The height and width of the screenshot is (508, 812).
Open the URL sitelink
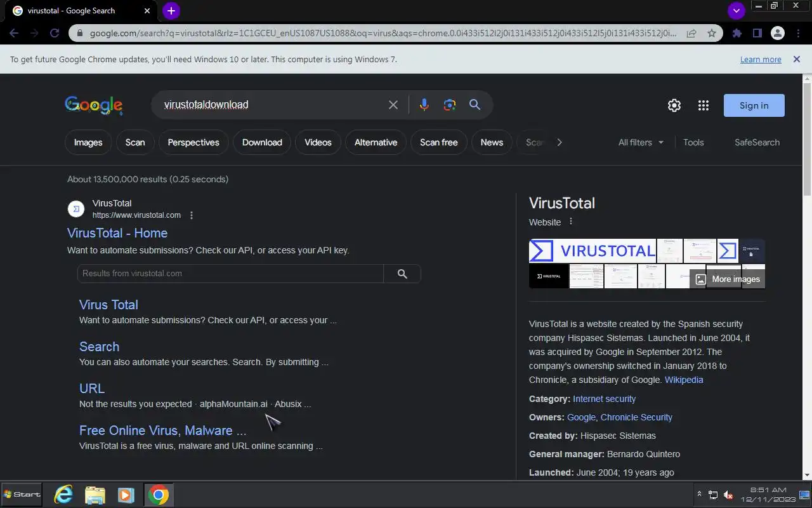[92, 389]
